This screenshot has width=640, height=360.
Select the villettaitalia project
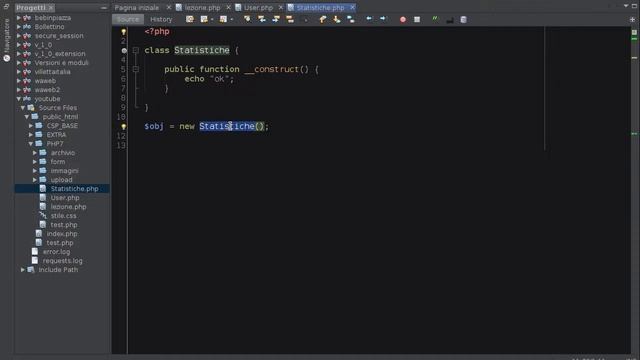pyautogui.click(x=52, y=71)
